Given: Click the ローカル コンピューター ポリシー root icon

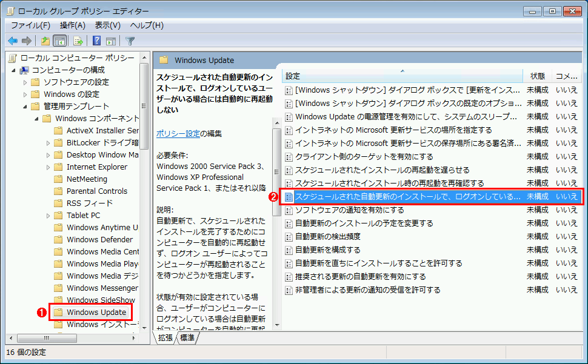Looking at the screenshot, I should pyautogui.click(x=13, y=58).
